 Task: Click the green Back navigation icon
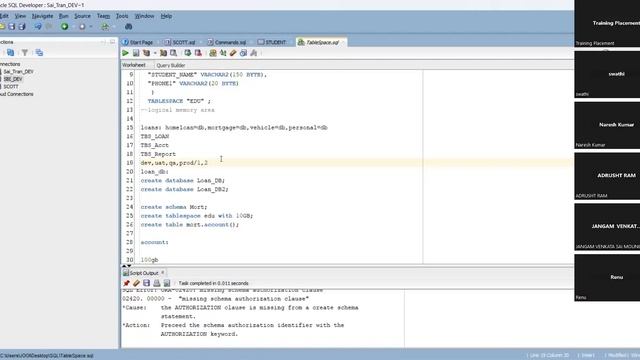tap(64, 27)
